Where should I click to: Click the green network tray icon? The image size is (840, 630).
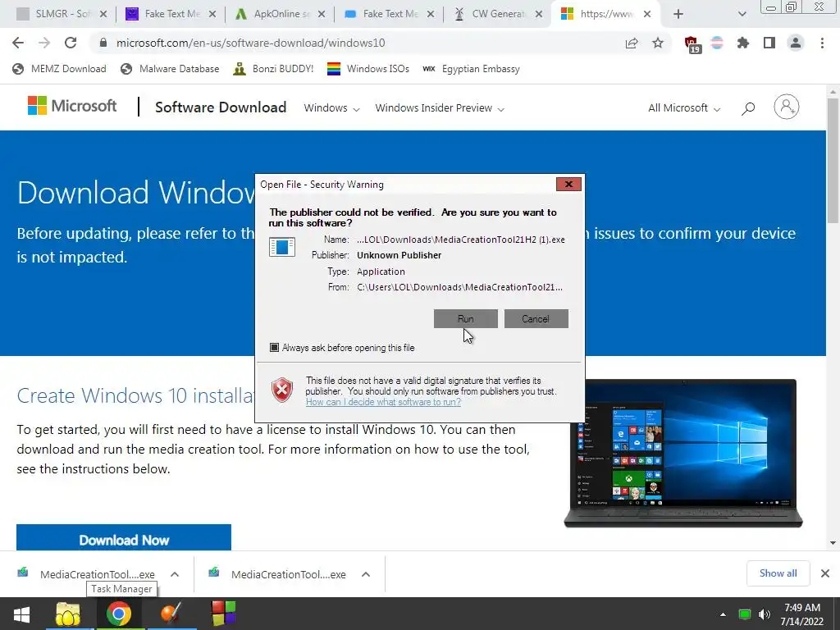click(744, 614)
